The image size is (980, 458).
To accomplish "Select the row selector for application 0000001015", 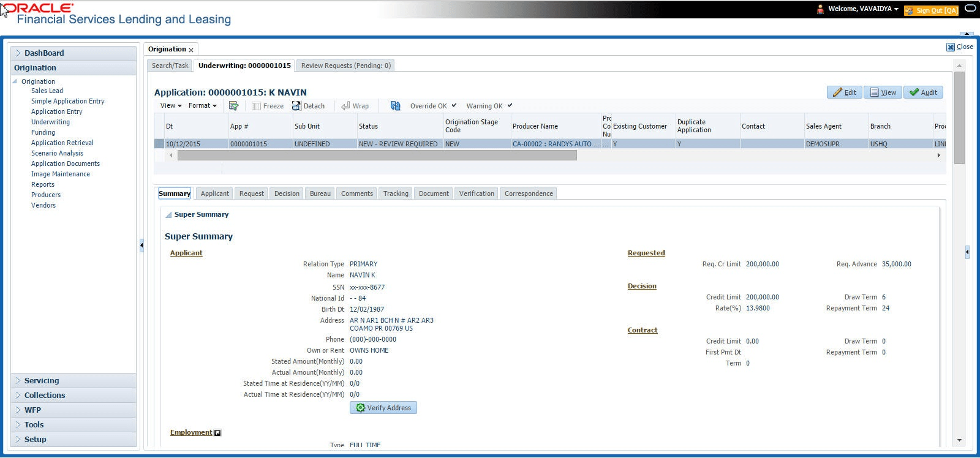I will pyautogui.click(x=159, y=144).
